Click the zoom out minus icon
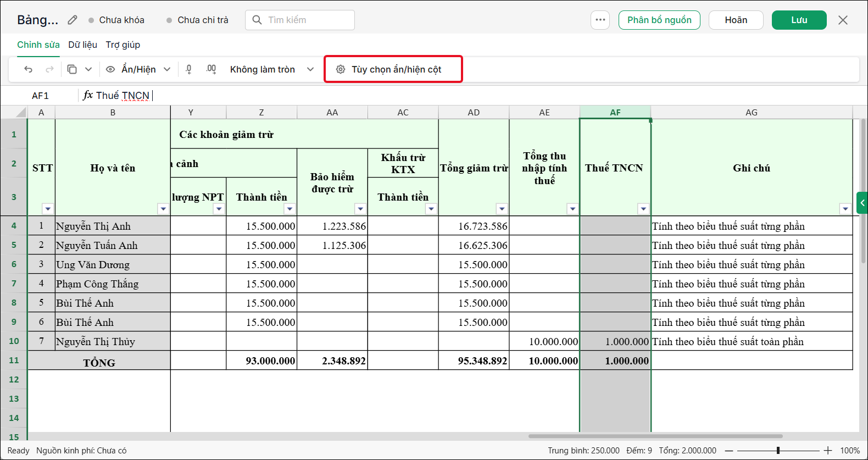The width and height of the screenshot is (868, 460). coord(729,451)
